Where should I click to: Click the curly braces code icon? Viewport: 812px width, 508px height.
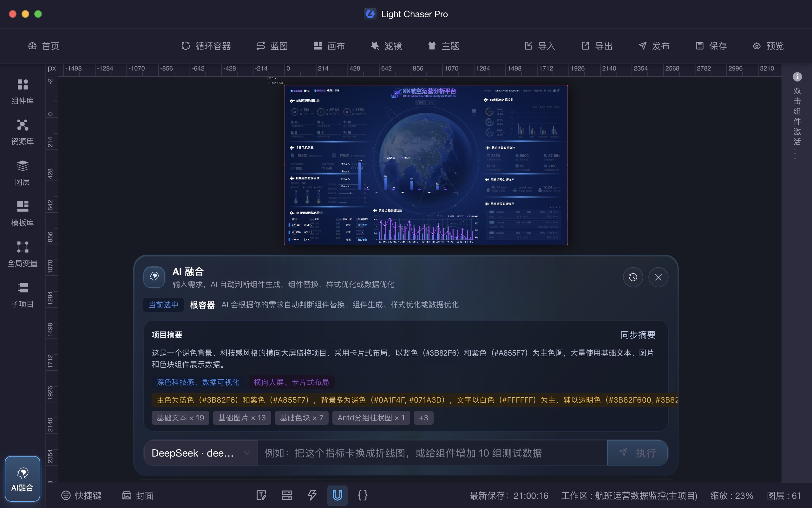363,495
